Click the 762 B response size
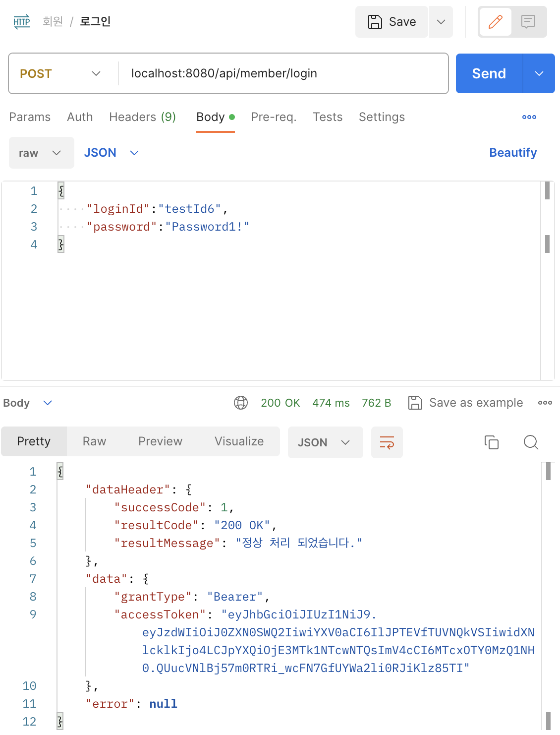 point(377,403)
